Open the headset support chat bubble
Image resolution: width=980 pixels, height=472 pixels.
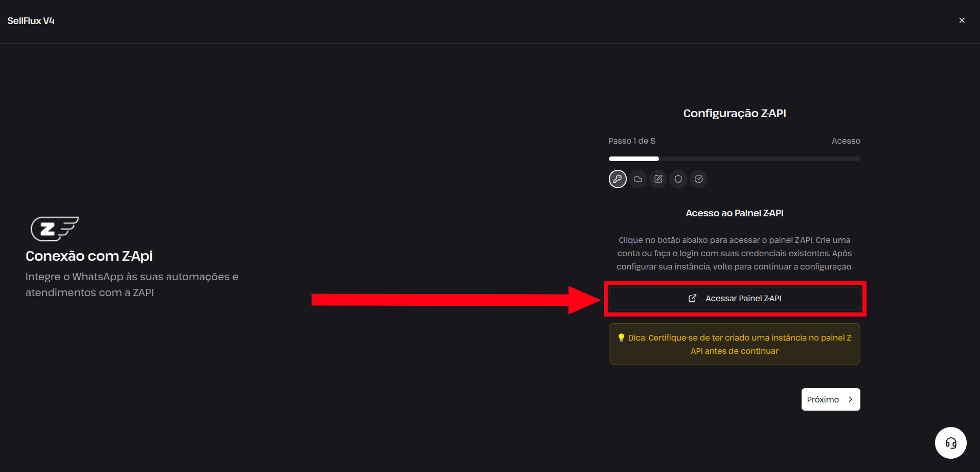(x=951, y=443)
